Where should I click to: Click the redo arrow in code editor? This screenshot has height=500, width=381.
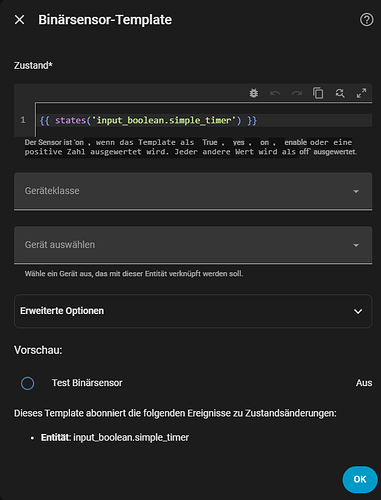coord(297,93)
